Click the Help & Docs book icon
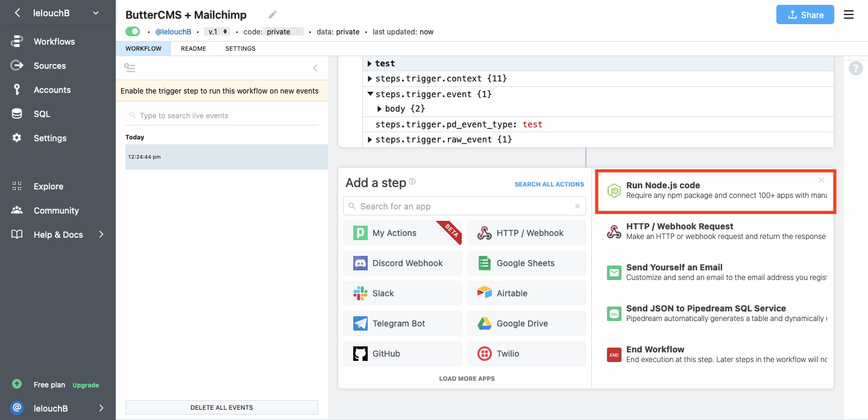Viewport: 868px width, 420px height. [17, 235]
